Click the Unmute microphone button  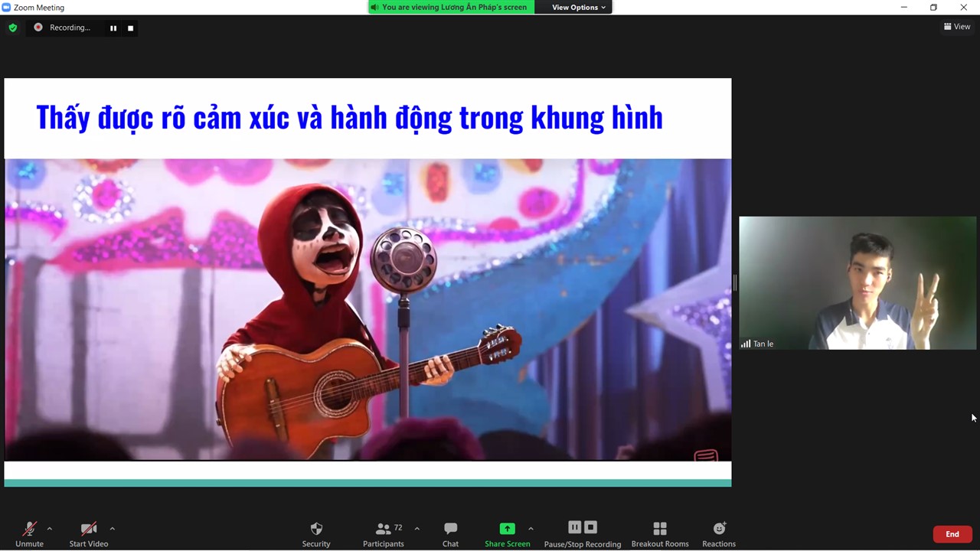(29, 534)
